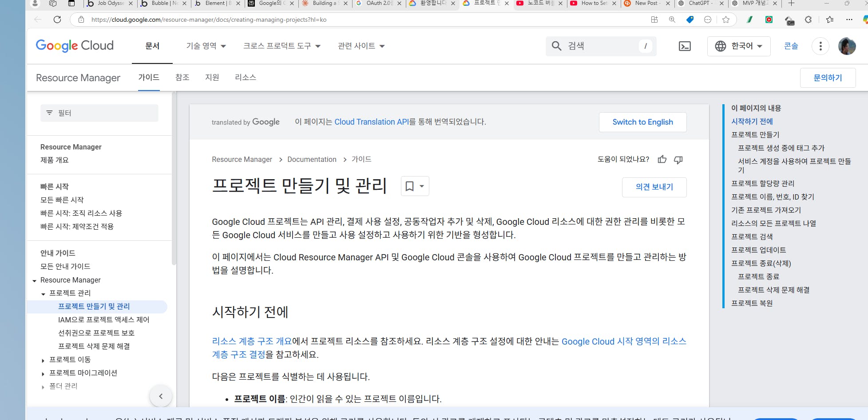Image resolution: width=868 pixels, height=420 pixels.
Task: Click the 의견 보내기 feedback button
Action: click(654, 187)
